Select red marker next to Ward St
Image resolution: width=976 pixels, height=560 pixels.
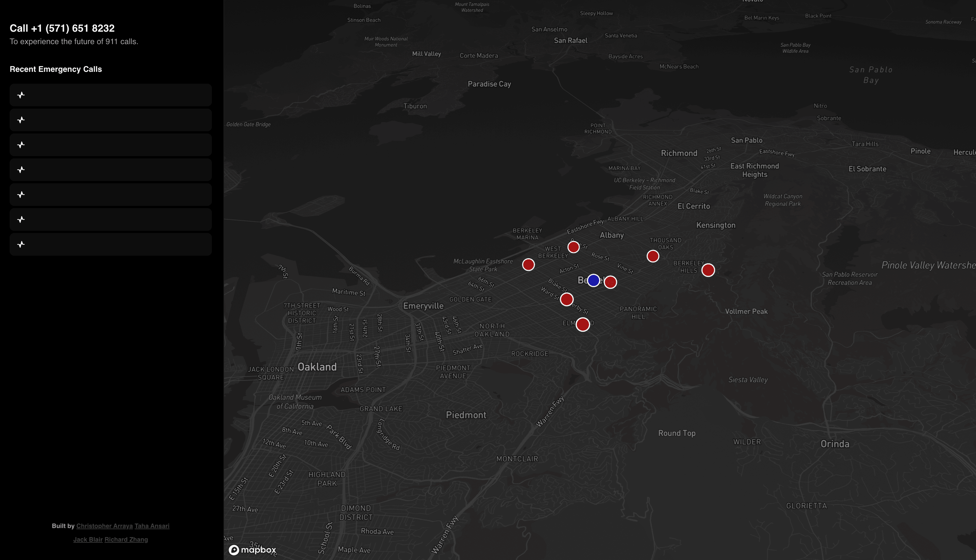(x=566, y=299)
